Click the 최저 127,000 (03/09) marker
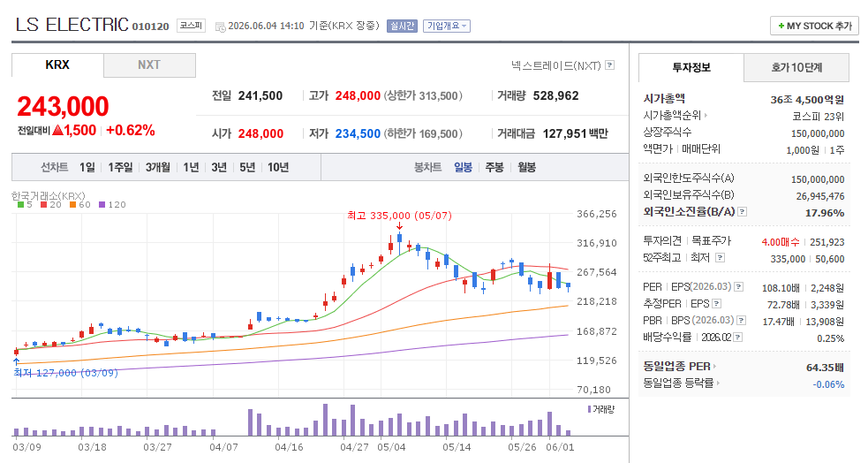 coord(66,373)
